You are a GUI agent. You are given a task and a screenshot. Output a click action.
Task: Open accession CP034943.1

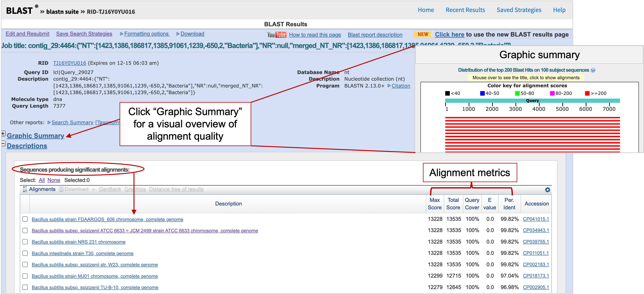click(x=536, y=230)
